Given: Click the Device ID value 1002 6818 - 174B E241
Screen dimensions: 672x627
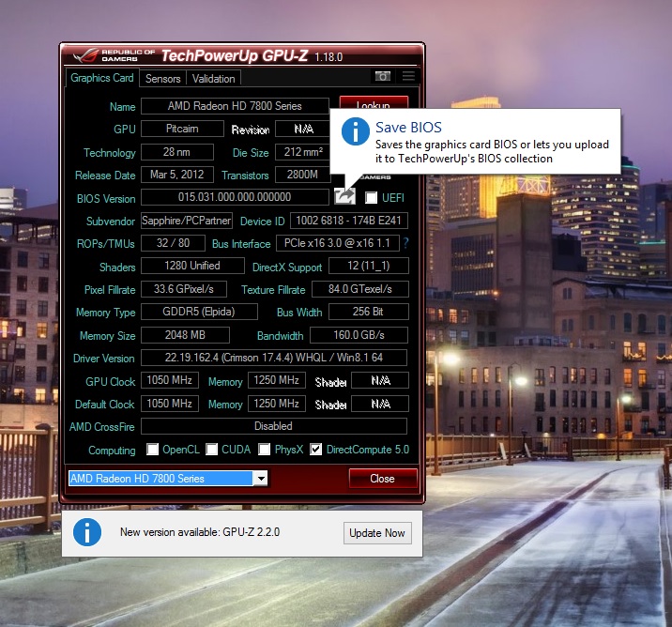Looking at the screenshot, I should 349,221.
